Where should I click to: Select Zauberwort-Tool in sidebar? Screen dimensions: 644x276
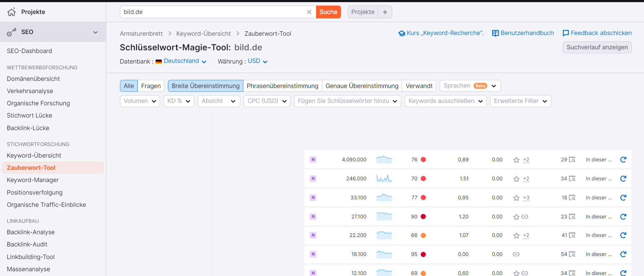click(53, 168)
